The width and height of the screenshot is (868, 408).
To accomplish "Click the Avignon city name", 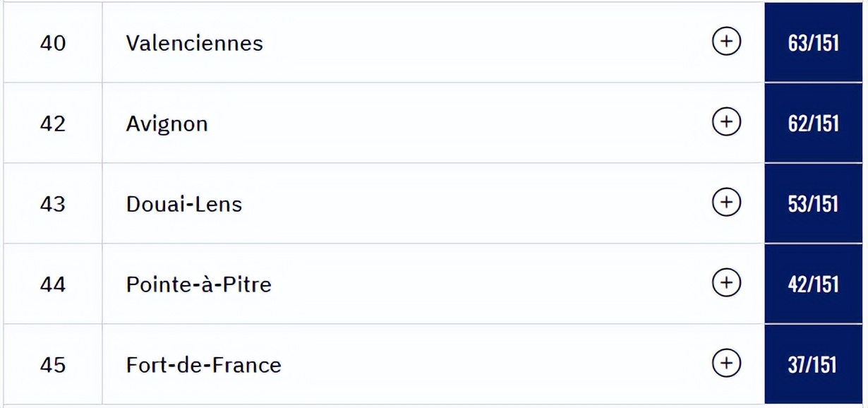I will click(x=167, y=124).
